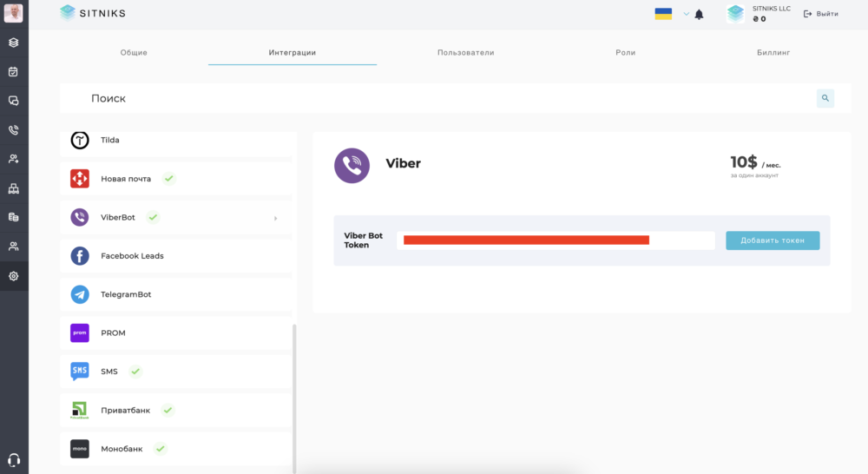Viewport: 868px width, 474px height.
Task: Open the users group sidebar icon above the settings gear
Action: [x=14, y=247]
